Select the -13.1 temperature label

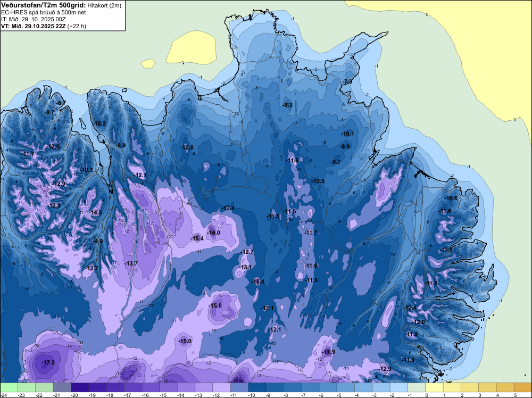click(x=245, y=267)
